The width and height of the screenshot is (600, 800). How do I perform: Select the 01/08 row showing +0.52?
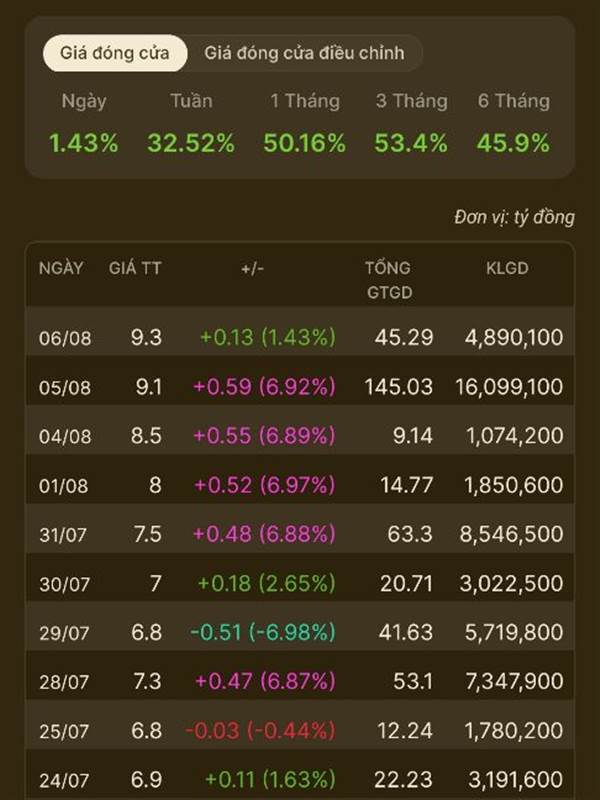[300, 485]
